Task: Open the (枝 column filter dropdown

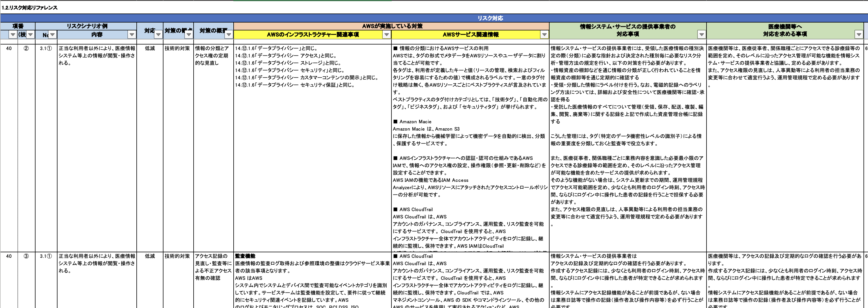Action: pos(31,35)
